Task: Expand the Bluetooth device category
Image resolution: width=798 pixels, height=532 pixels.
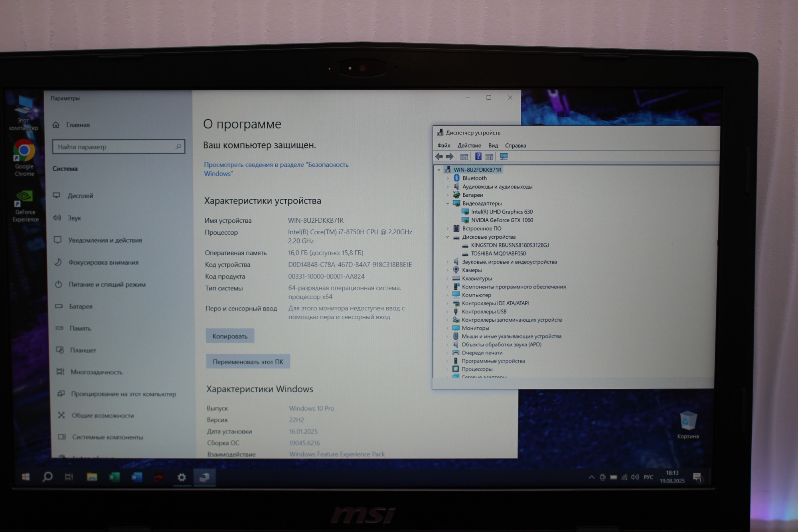Action: click(x=448, y=178)
